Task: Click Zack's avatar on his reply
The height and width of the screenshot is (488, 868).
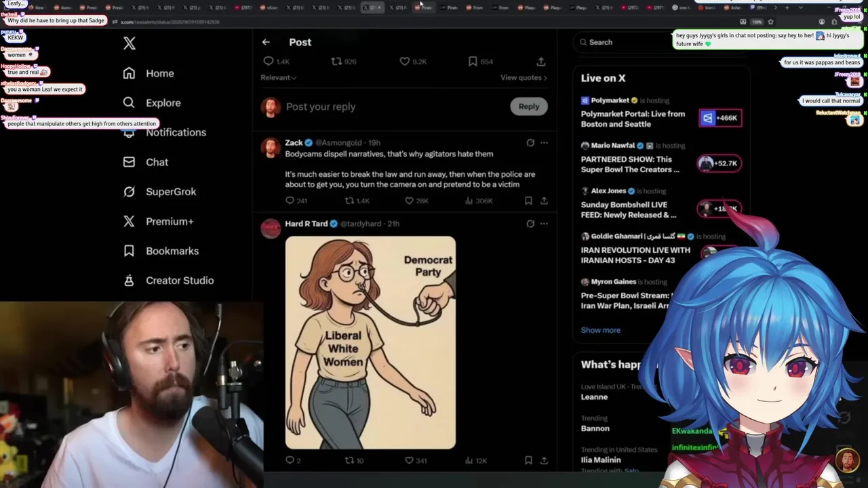Action: click(271, 147)
